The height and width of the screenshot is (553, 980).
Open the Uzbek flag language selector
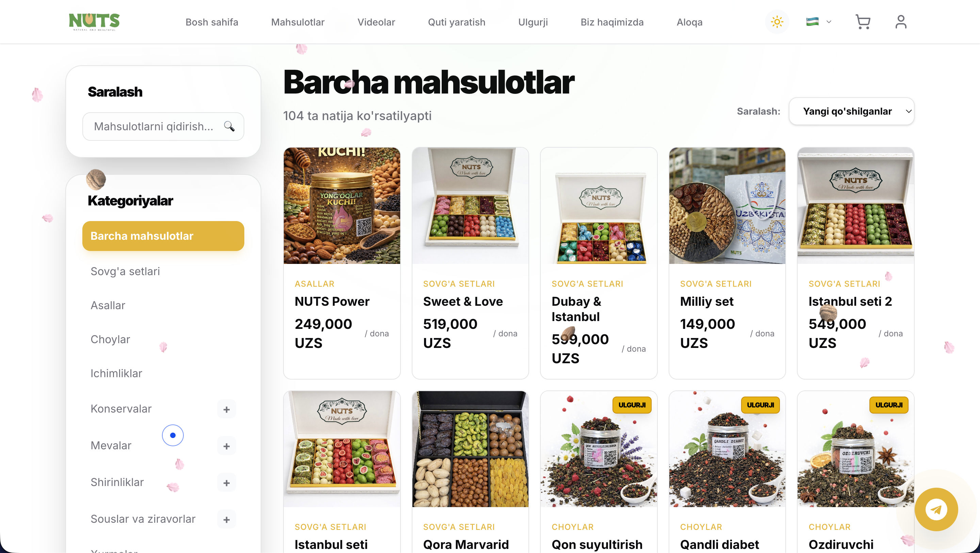819,22
